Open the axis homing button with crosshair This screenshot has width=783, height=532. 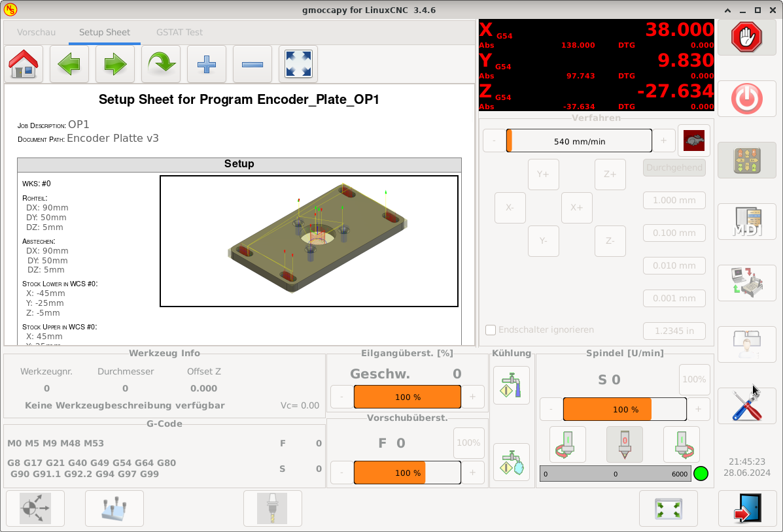point(35,508)
